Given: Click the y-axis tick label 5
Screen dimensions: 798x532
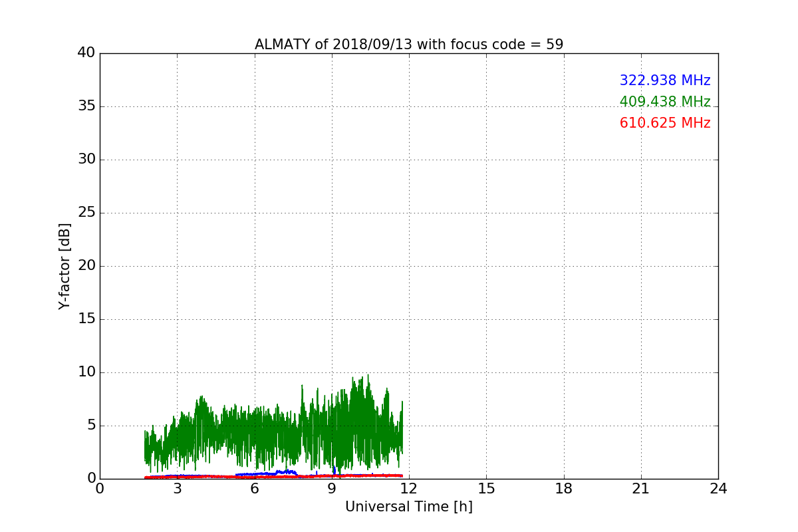Looking at the screenshot, I should [x=91, y=426].
